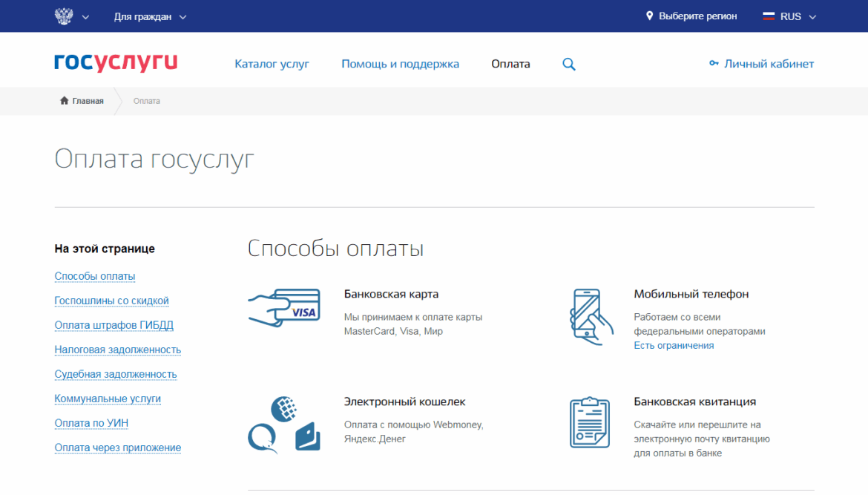The image size is (868, 495).
Task: Open the "Выберите регион" region selector
Action: pyautogui.click(x=691, y=16)
